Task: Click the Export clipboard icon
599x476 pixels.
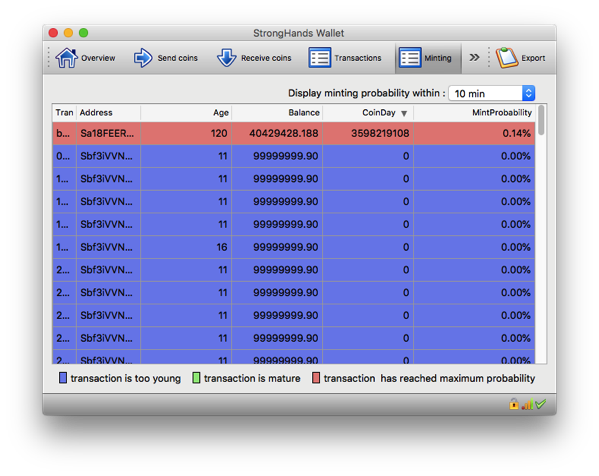Action: click(x=507, y=58)
